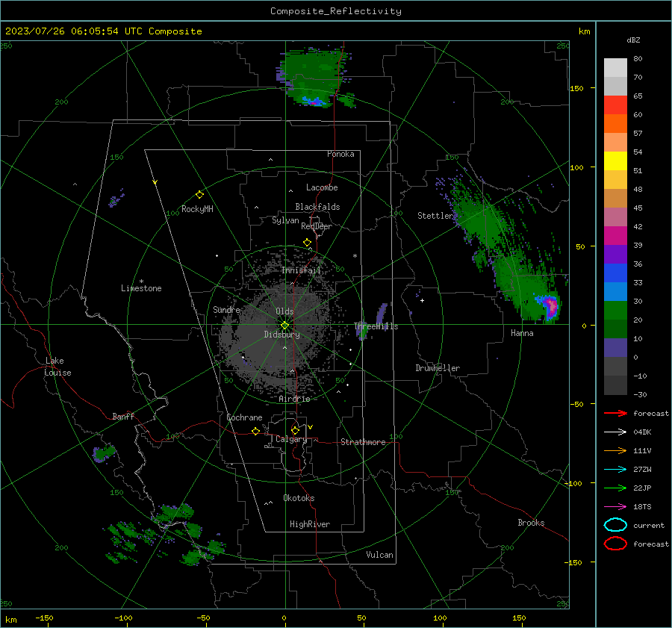The image size is (672, 628).
Task: Click the Composite_Reflectivity title
Action: point(336,11)
